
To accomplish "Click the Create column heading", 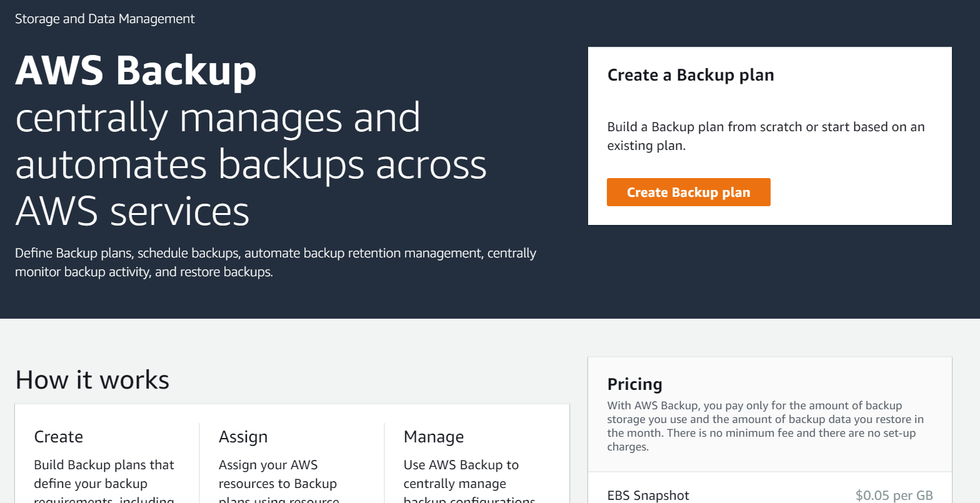I will [59, 436].
